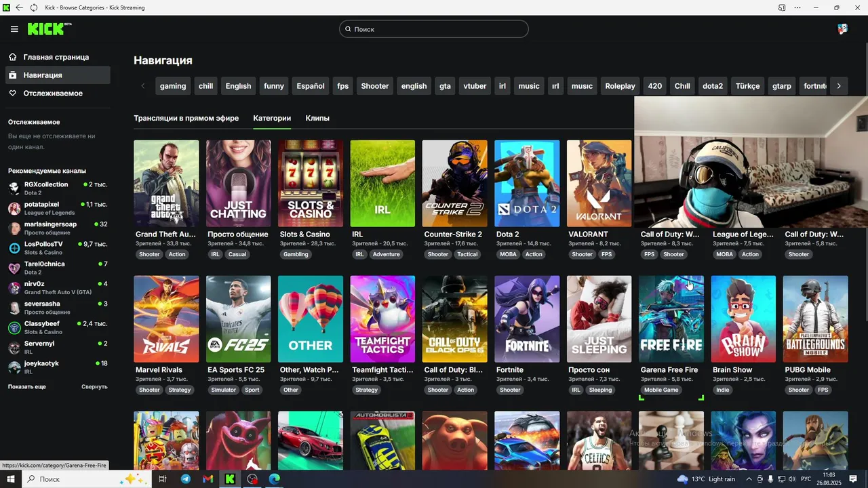The image size is (868, 488).
Task: Open the hamburger sidebar menu
Action: 14,29
